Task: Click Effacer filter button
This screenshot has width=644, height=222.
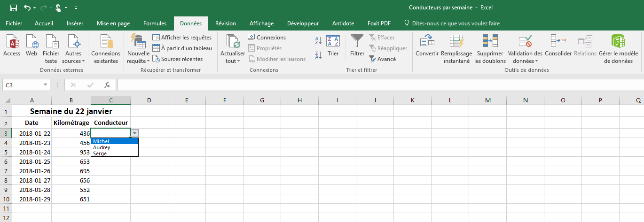Action: 382,38
